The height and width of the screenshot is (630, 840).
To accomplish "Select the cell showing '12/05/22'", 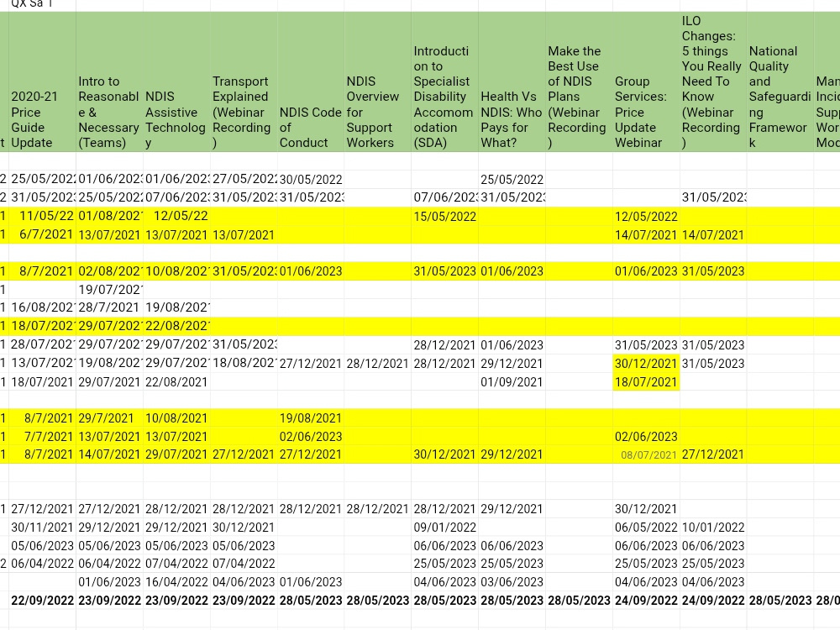I will point(176,217).
